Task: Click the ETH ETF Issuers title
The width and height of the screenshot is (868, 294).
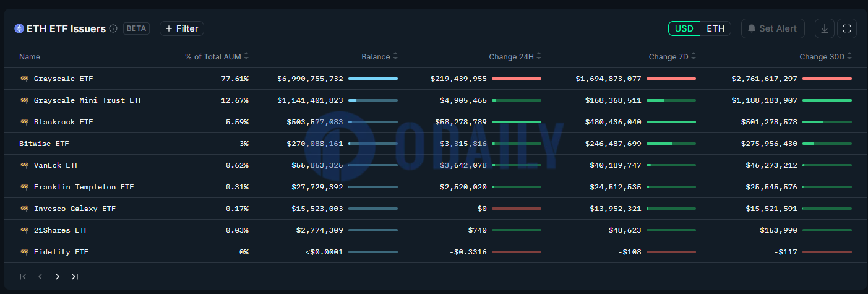Action: click(x=66, y=28)
